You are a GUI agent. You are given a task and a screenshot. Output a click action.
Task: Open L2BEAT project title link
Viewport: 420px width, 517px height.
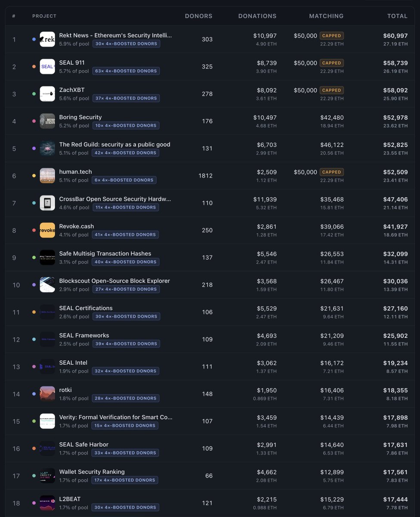[x=70, y=499]
